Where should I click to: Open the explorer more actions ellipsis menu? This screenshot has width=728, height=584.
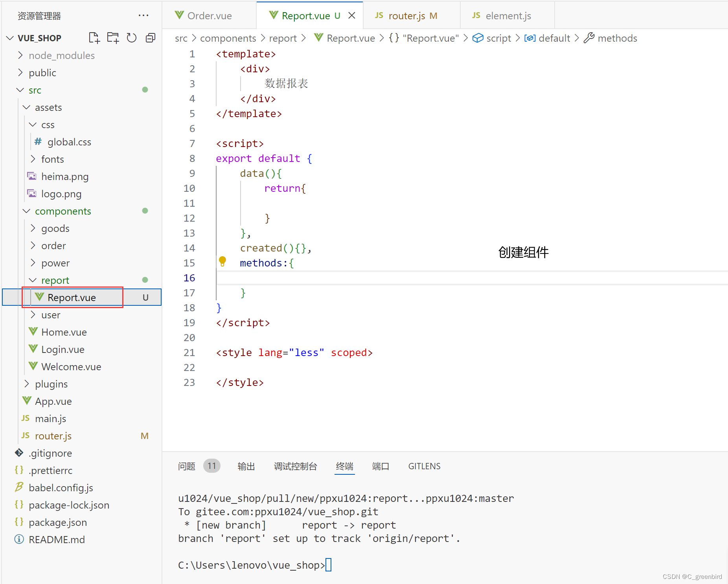[143, 15]
